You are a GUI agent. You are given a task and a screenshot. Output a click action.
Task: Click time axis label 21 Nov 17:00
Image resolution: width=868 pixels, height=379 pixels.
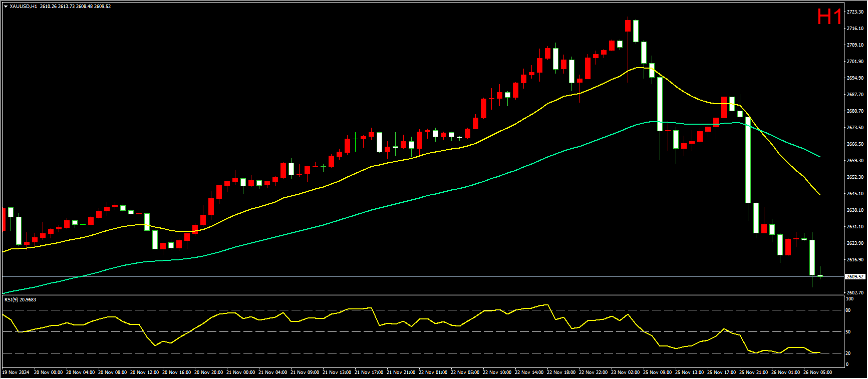369,372
